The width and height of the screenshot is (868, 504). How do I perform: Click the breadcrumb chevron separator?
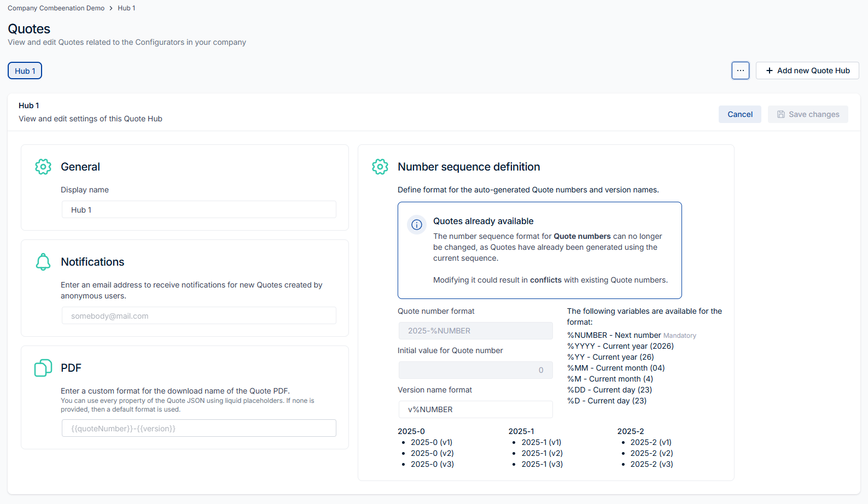click(x=111, y=8)
